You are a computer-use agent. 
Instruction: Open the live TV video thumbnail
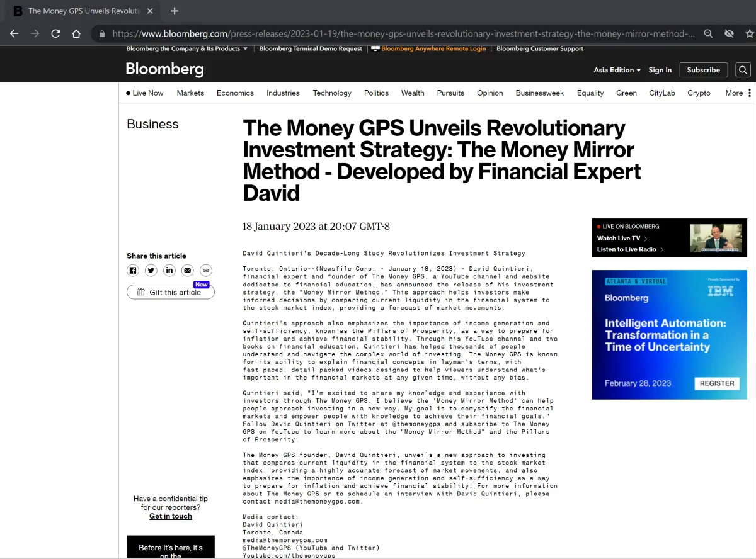tap(717, 239)
